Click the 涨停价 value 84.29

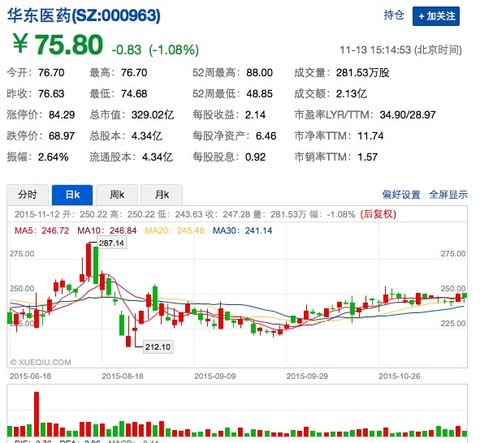coord(62,115)
